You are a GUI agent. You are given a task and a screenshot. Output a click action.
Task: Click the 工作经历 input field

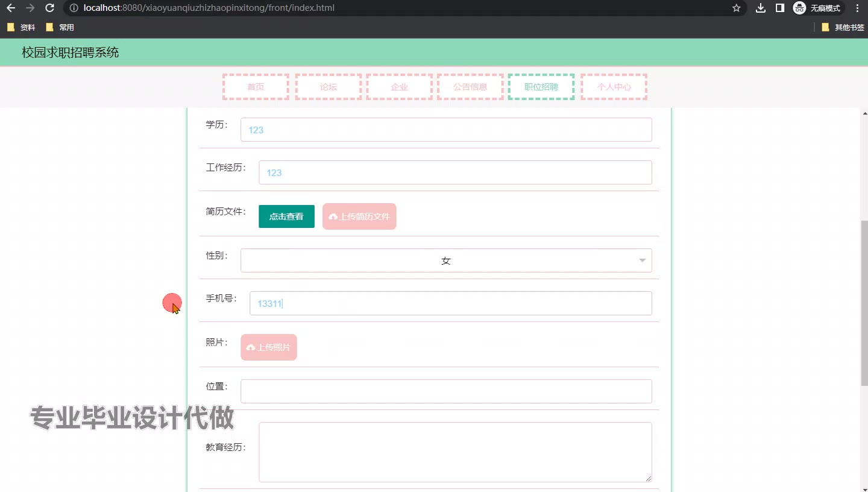[x=455, y=172]
